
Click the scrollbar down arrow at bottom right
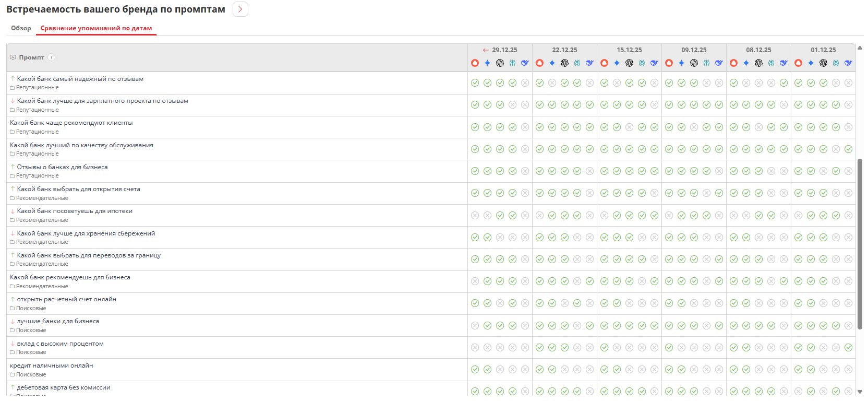click(860, 392)
